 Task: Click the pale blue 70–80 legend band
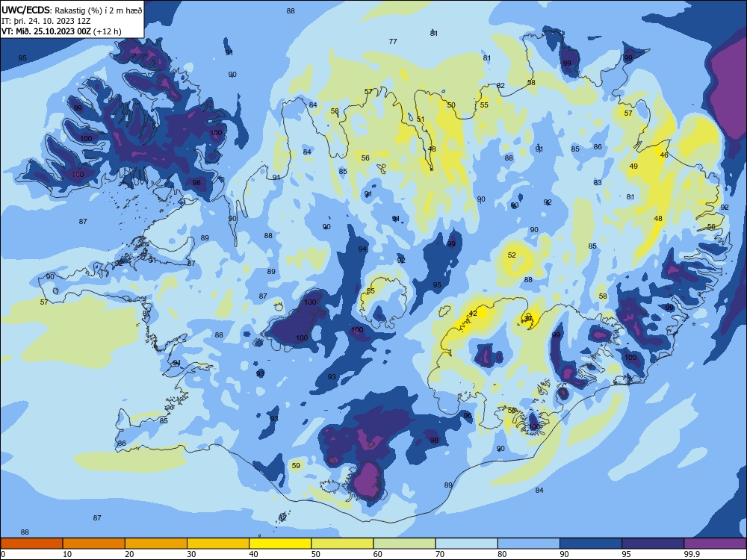pyautogui.click(x=466, y=544)
